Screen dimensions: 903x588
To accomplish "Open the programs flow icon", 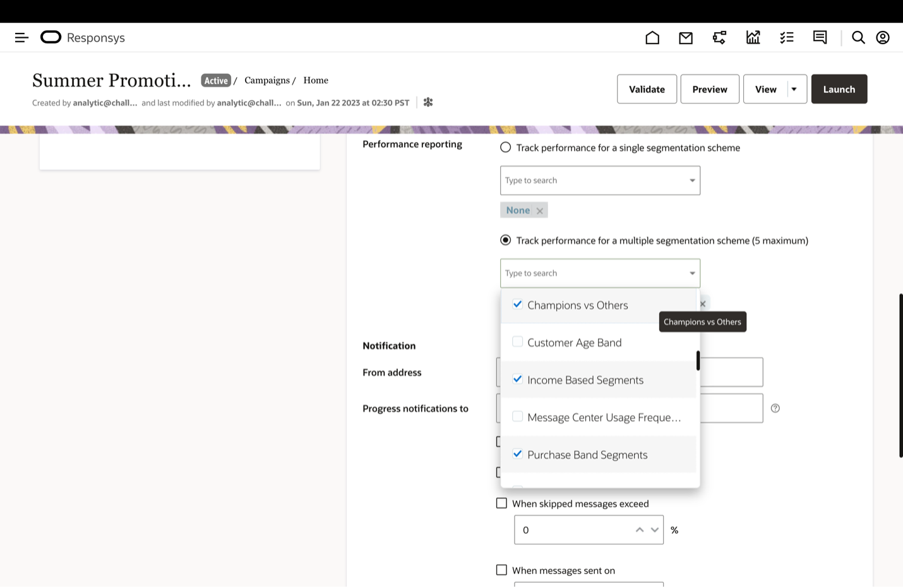I will (x=719, y=38).
